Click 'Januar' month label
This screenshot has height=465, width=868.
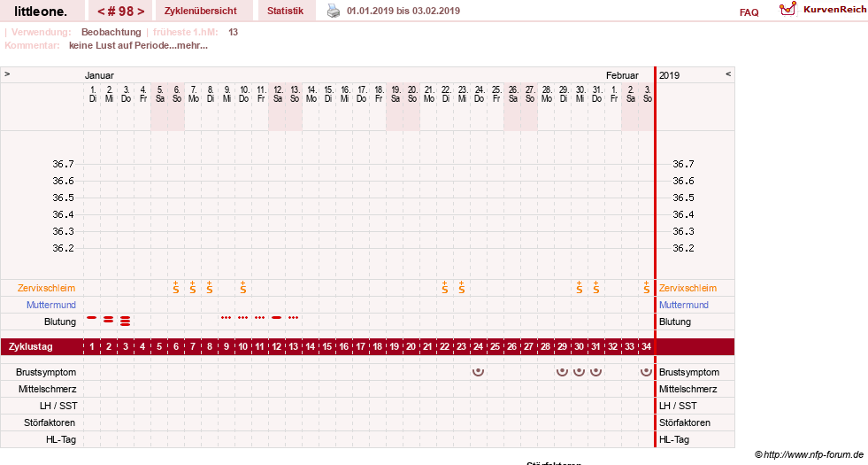coord(99,75)
